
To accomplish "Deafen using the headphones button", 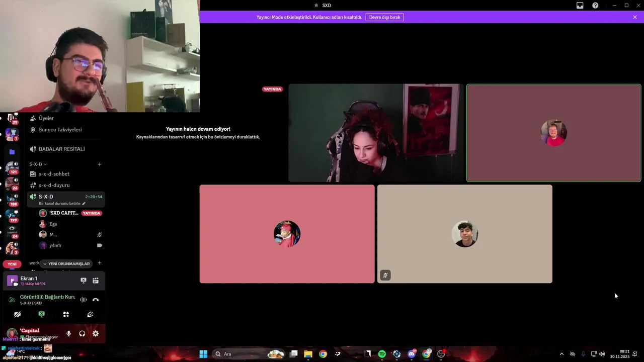I will pyautogui.click(x=82, y=333).
